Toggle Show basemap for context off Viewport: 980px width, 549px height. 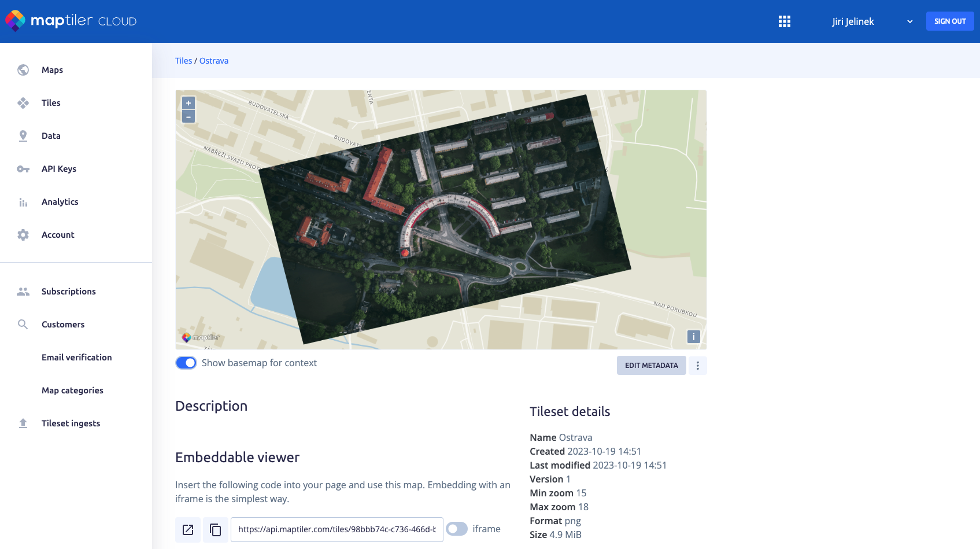pyautogui.click(x=186, y=363)
